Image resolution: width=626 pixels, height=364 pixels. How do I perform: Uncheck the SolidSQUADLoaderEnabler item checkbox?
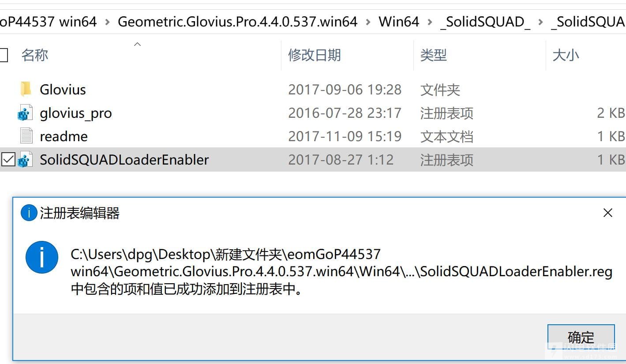coord(8,159)
